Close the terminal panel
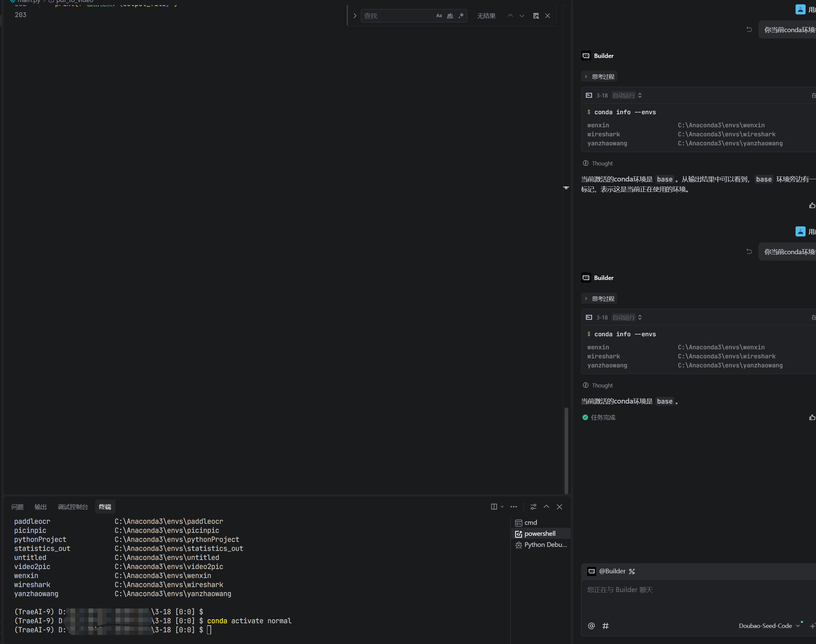816x644 pixels. coord(559,507)
